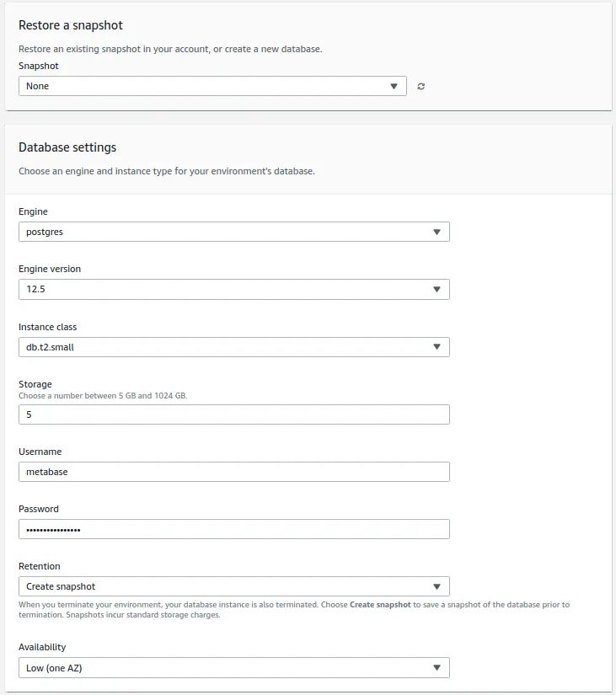
Task: Click into the Storage input field
Action: (x=234, y=414)
